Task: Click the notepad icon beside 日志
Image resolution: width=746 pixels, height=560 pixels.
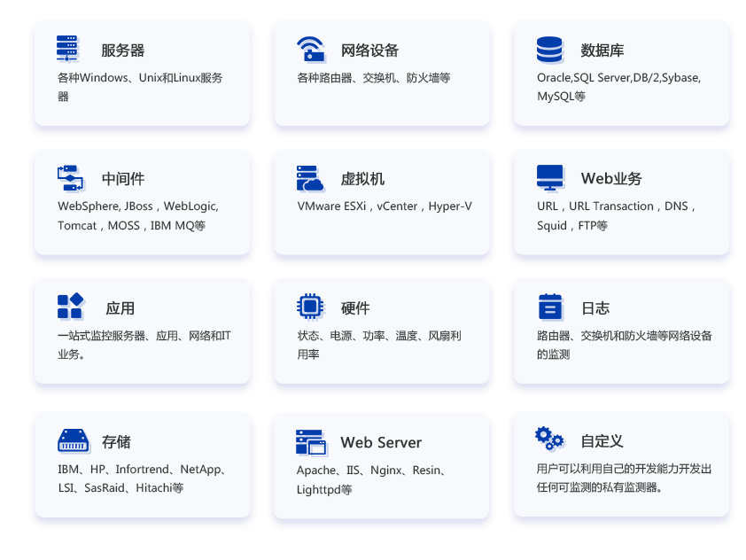Action: coord(550,307)
